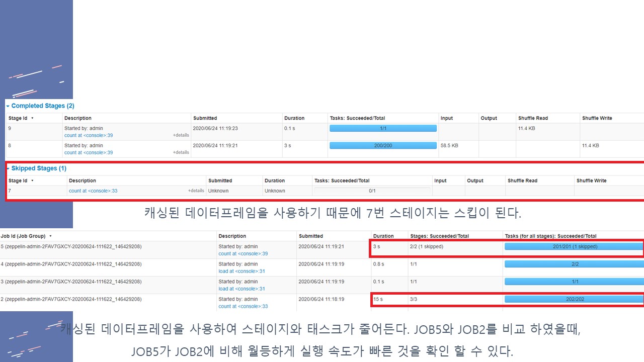This screenshot has height=362, width=644.
Task: Click Completed Stages Description column header
Action: 78,118
